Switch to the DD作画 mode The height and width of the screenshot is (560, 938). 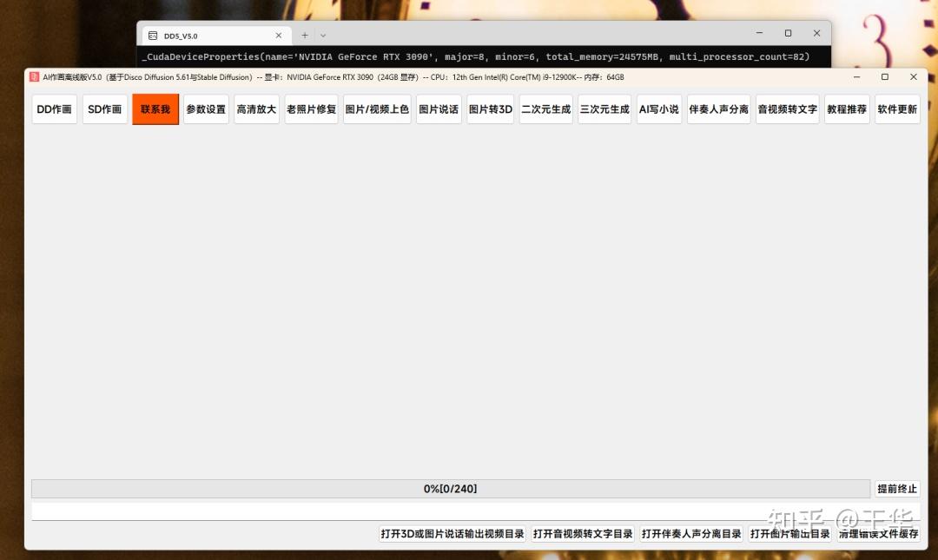coord(54,109)
